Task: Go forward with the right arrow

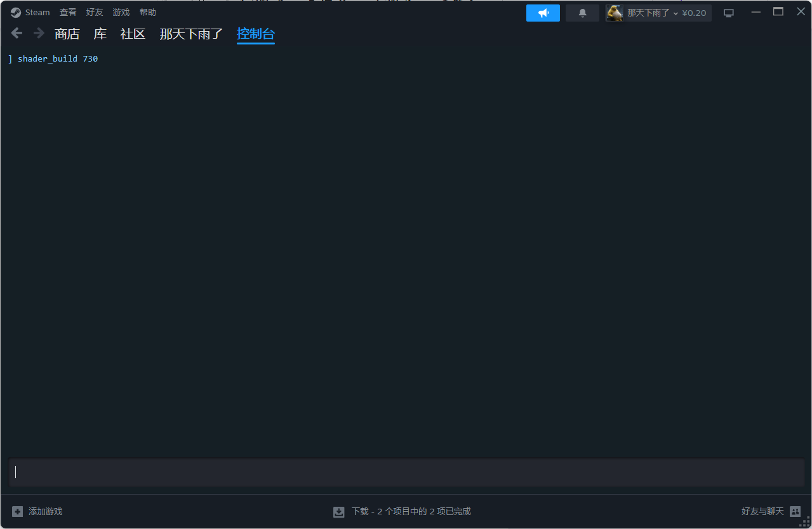Action: coord(39,33)
